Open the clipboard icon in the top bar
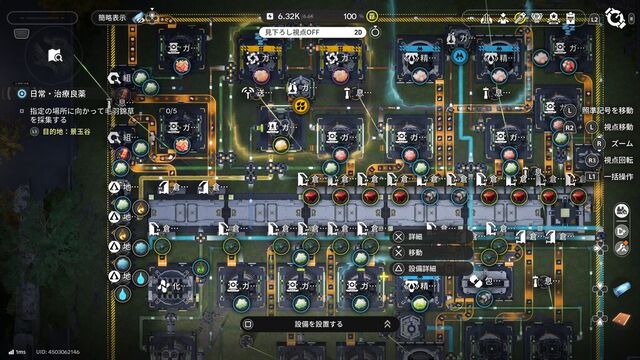 (571, 18)
